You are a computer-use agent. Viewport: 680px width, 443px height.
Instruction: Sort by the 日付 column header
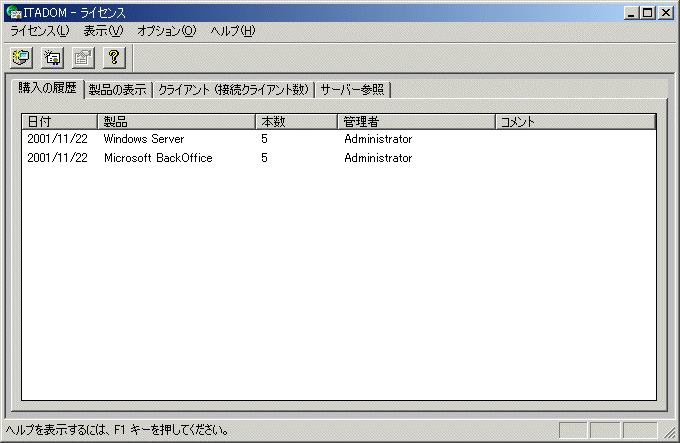pos(60,122)
